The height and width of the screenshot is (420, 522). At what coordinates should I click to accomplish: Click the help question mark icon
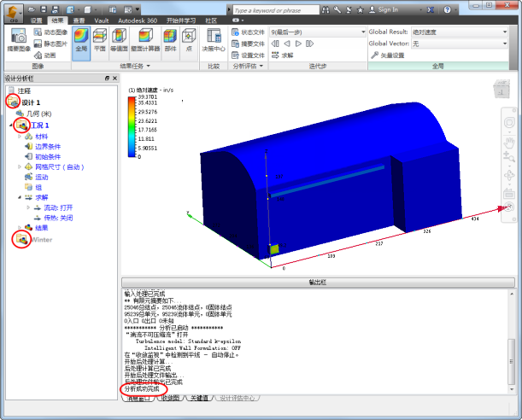(448, 10)
